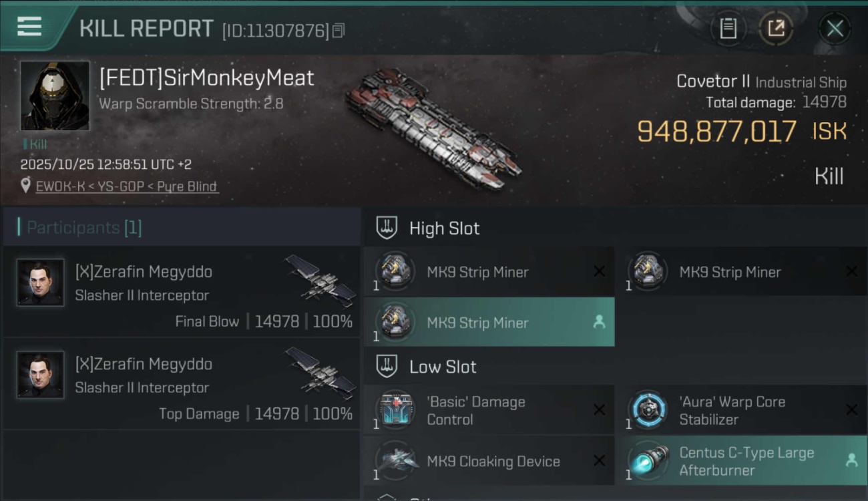Open the kill report notes icon
This screenshot has height=501, width=868.
click(728, 28)
